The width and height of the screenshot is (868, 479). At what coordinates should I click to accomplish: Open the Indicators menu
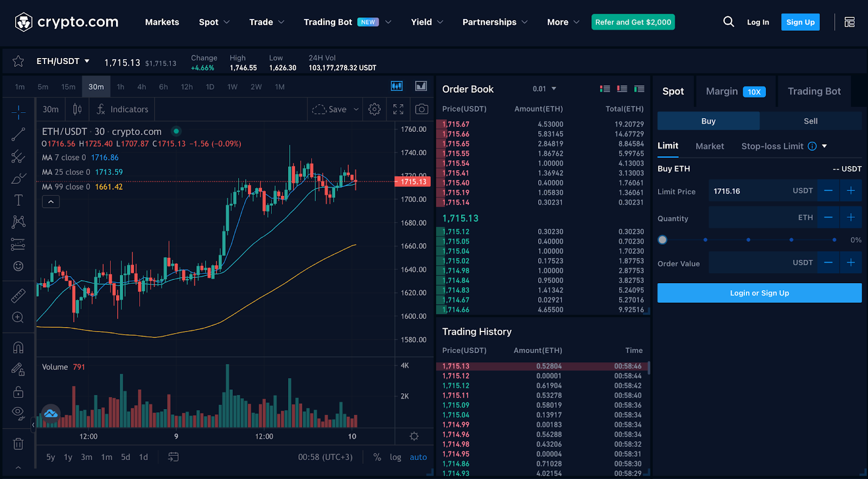pyautogui.click(x=122, y=110)
